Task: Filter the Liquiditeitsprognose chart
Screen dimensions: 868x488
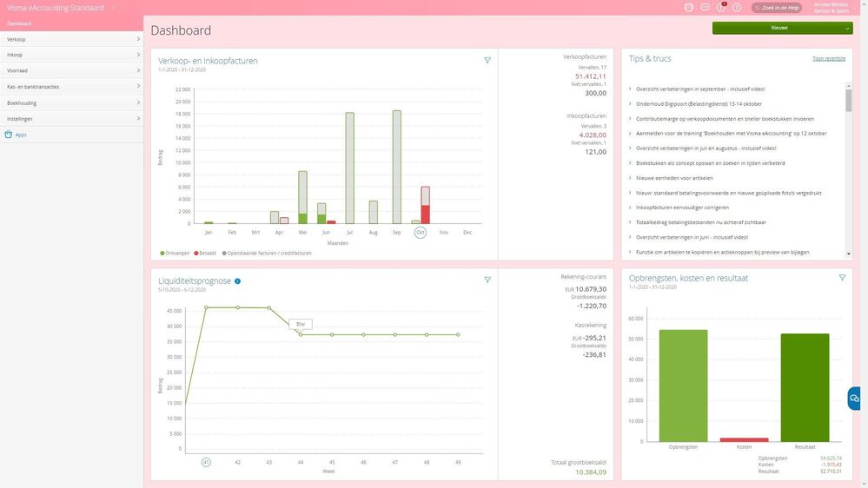Action: pos(487,280)
